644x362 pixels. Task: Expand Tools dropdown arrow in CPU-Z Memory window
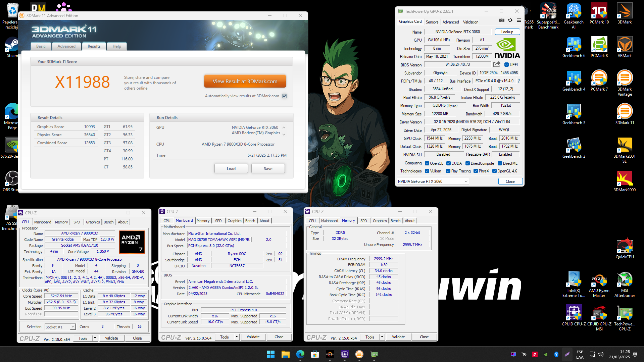[x=382, y=337]
